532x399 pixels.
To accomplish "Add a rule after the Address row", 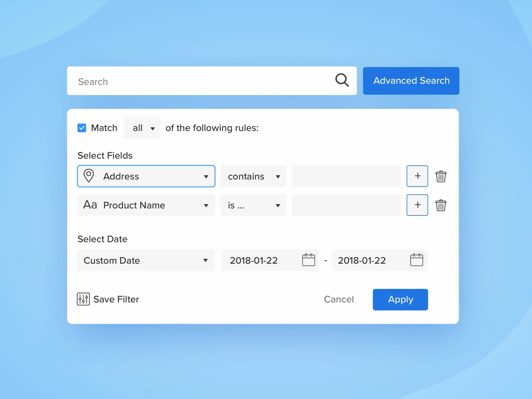I will [417, 176].
